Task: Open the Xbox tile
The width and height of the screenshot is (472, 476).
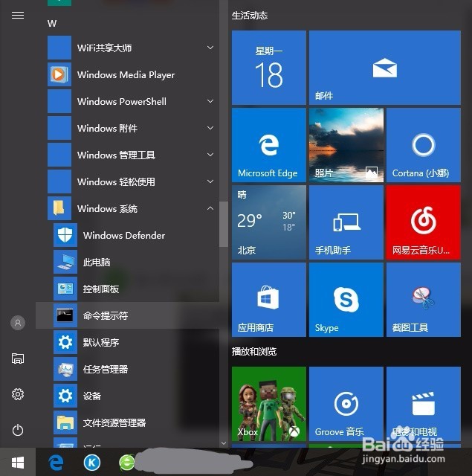Action: click(269, 404)
